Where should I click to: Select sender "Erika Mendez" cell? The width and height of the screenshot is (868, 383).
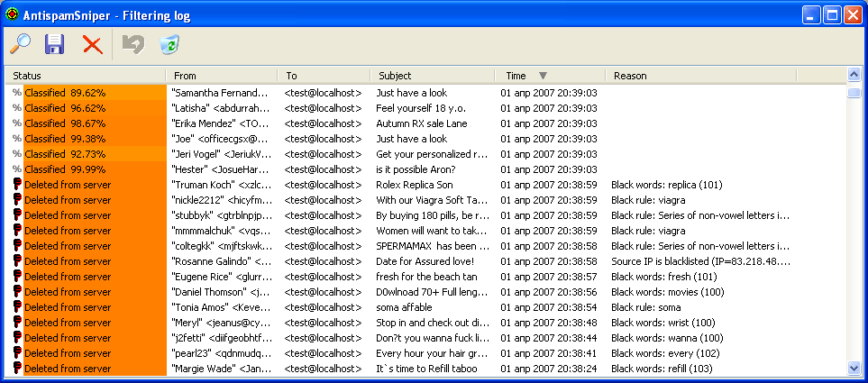pos(220,123)
